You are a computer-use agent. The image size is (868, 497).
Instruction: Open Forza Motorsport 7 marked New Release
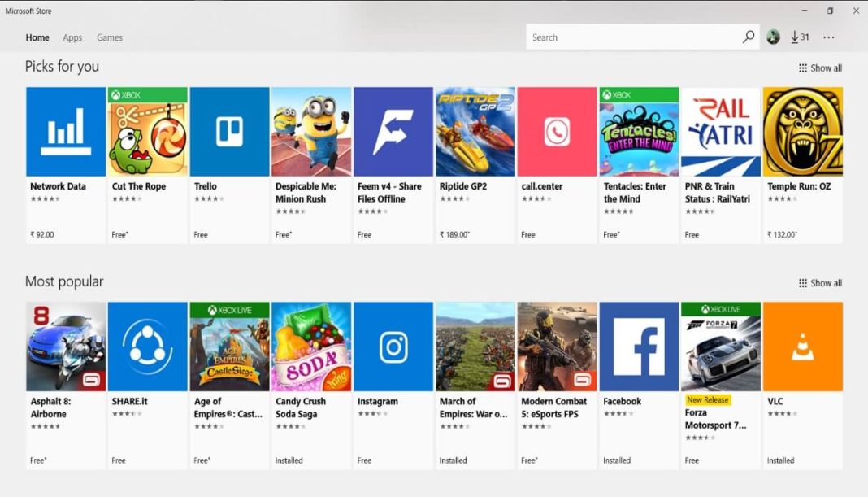coord(720,346)
